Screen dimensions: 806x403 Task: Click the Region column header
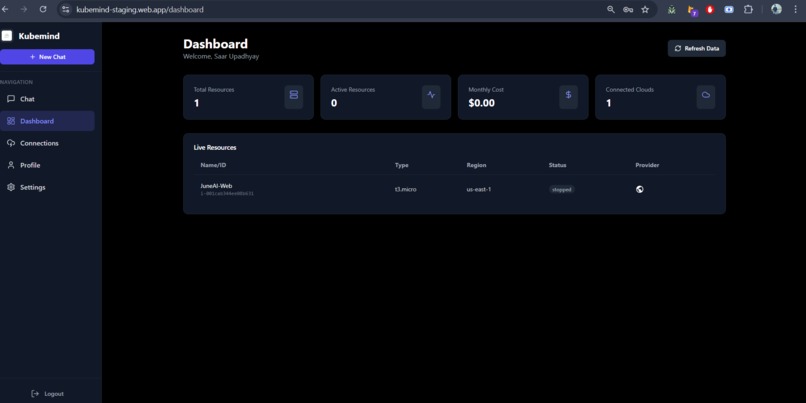tap(476, 165)
